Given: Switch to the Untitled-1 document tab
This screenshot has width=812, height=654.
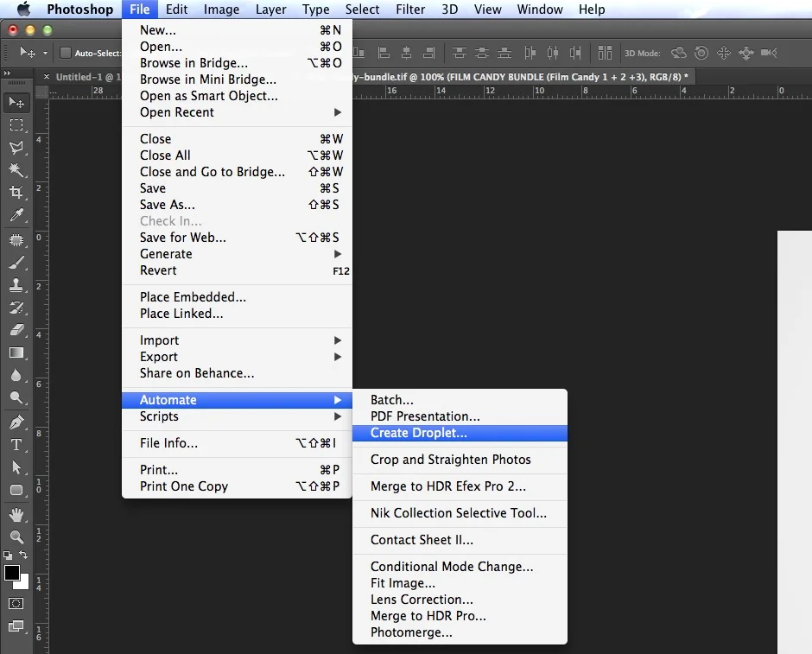Looking at the screenshot, I should (88, 77).
